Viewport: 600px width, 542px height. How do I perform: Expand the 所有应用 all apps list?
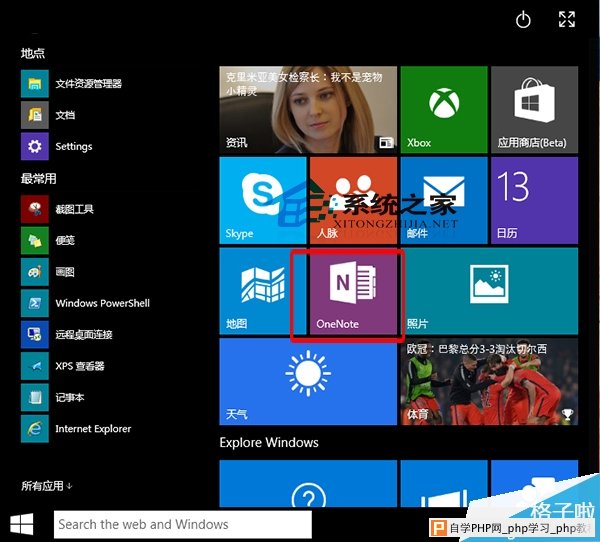(46, 486)
